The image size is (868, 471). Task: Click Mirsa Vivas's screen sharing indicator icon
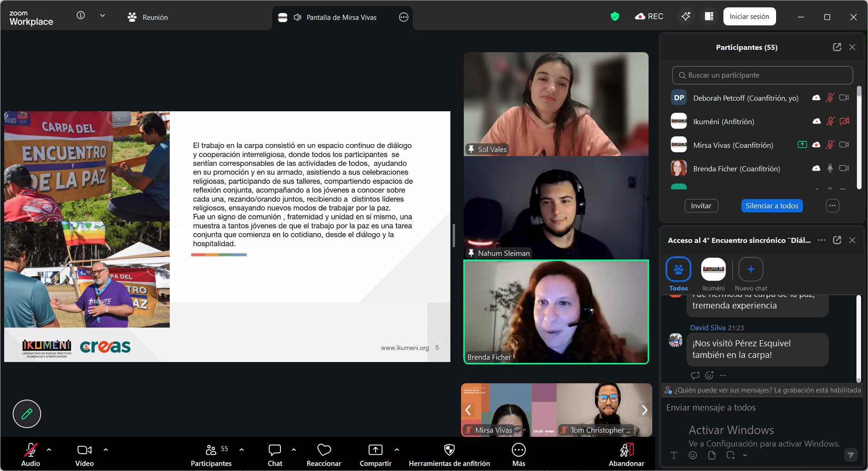click(802, 145)
